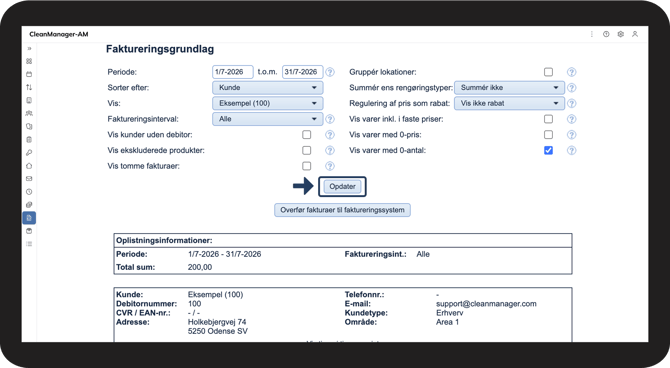Viewport: 670px width, 368px height.
Task: Open the Faktureringsinterval dropdown showing Alle
Action: 267,119
